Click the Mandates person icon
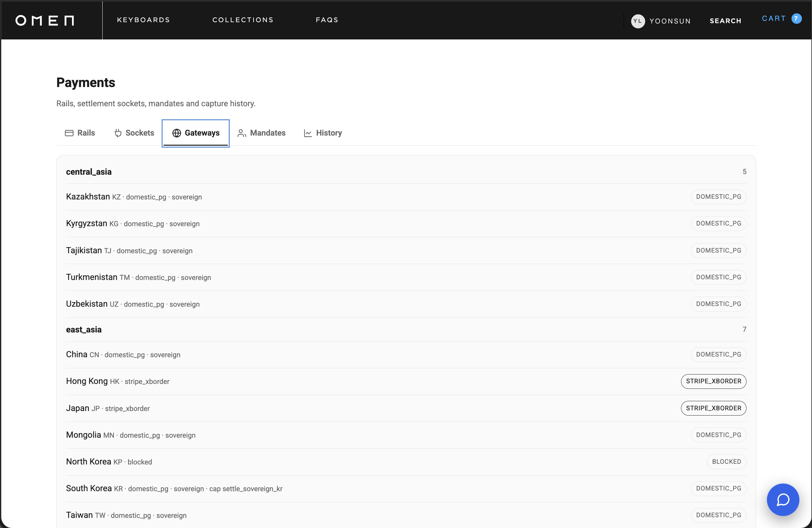812x528 pixels. point(241,133)
